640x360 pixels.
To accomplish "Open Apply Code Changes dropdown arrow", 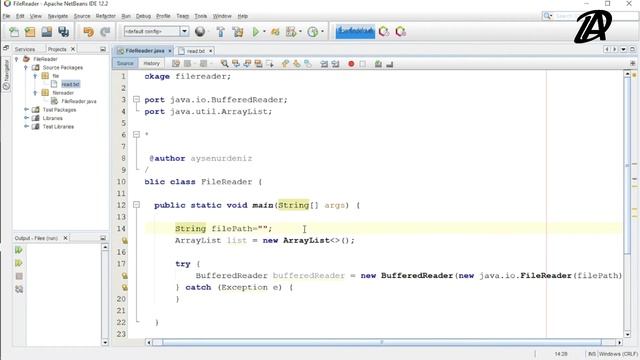I will [x=322, y=31].
